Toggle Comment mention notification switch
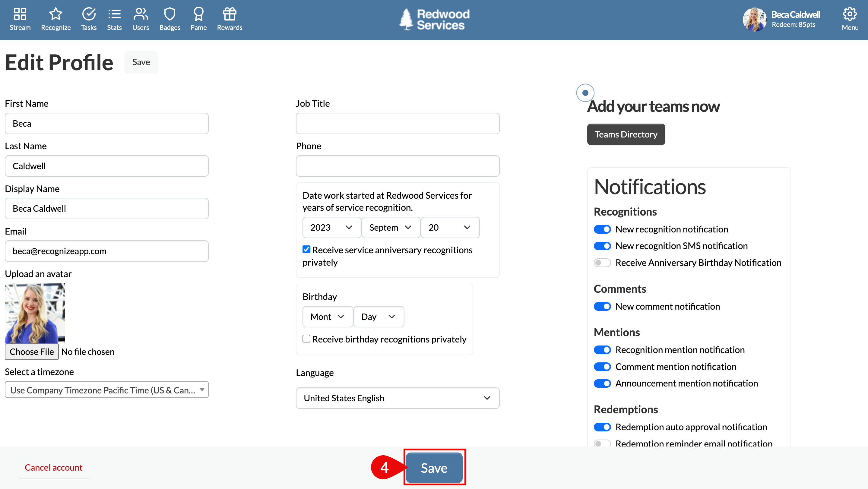This screenshot has height=489, width=868. click(x=602, y=367)
